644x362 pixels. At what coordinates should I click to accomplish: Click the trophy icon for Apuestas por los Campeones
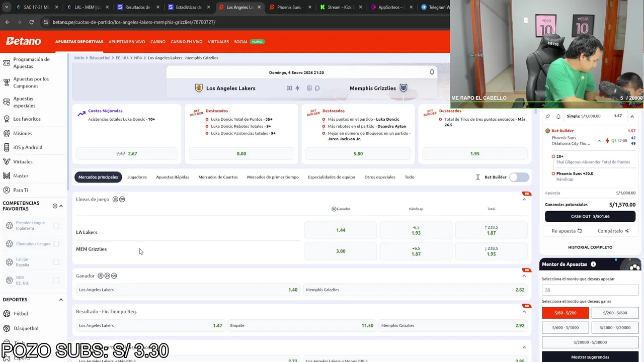(7, 82)
